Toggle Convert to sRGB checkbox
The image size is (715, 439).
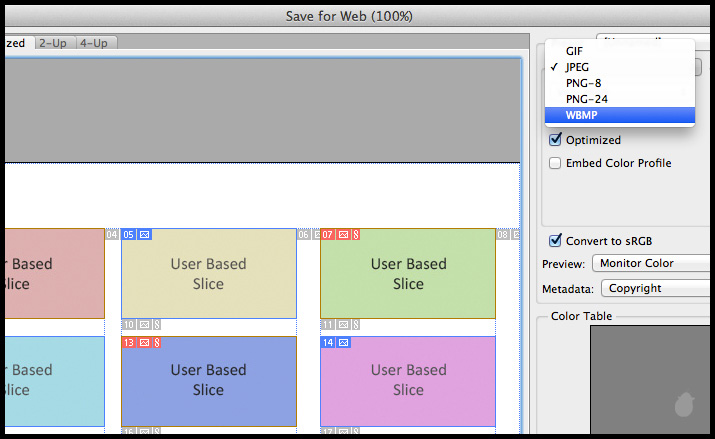[555, 241]
